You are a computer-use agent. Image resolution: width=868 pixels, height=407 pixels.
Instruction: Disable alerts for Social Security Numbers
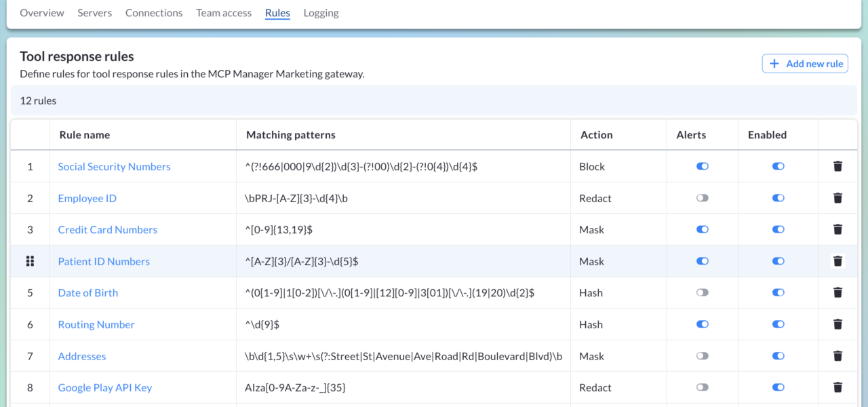703,166
